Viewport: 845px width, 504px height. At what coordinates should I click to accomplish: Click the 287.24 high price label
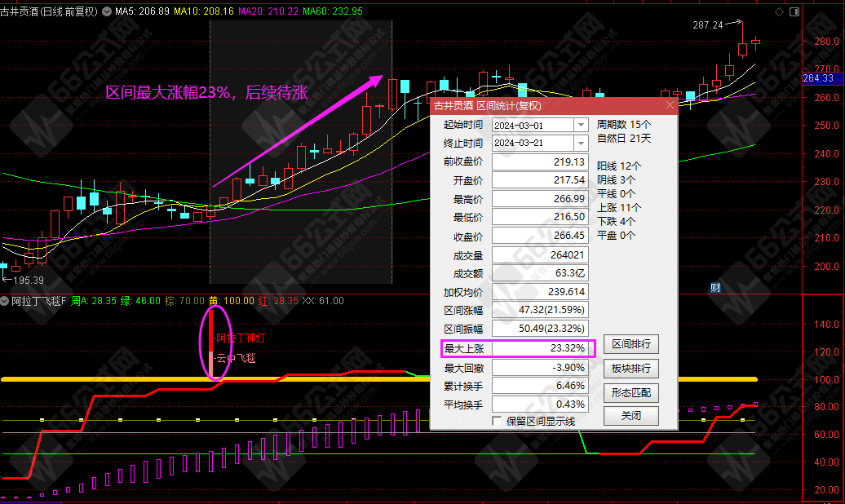point(707,25)
